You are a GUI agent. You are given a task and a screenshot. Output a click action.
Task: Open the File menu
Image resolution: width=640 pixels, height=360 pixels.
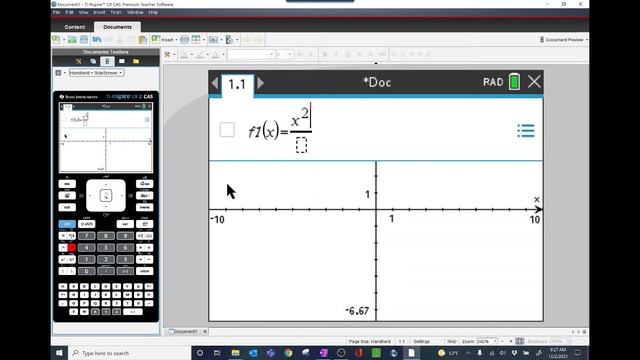[x=57, y=13]
